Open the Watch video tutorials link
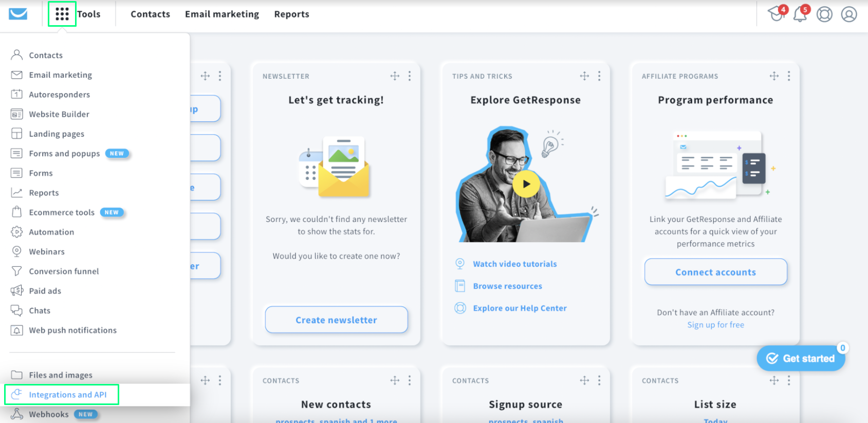This screenshot has width=868, height=423. [515, 264]
